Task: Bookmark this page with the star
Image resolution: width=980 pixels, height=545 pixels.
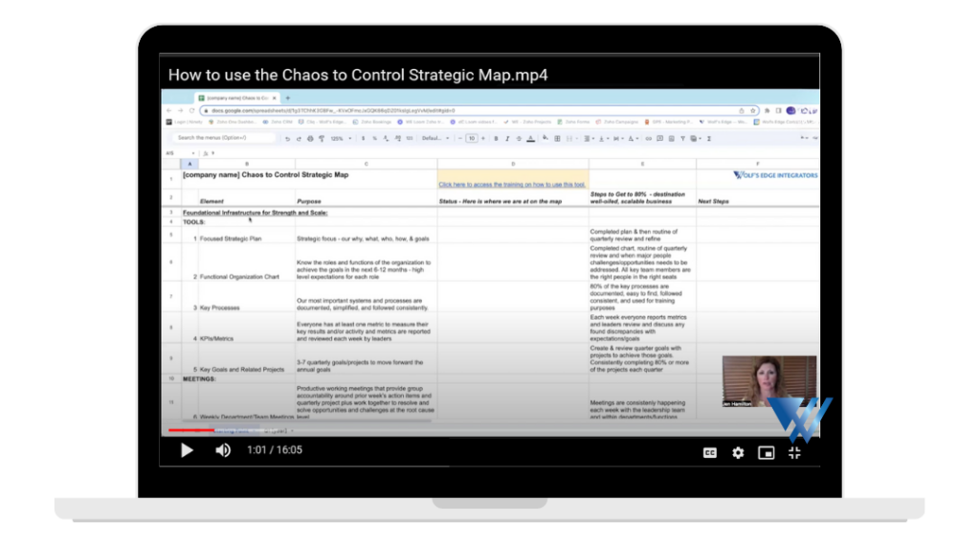Action: 752,111
